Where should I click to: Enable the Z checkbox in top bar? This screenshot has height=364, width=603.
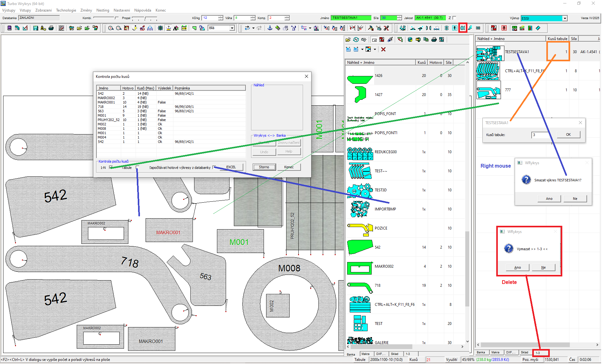(x=455, y=18)
